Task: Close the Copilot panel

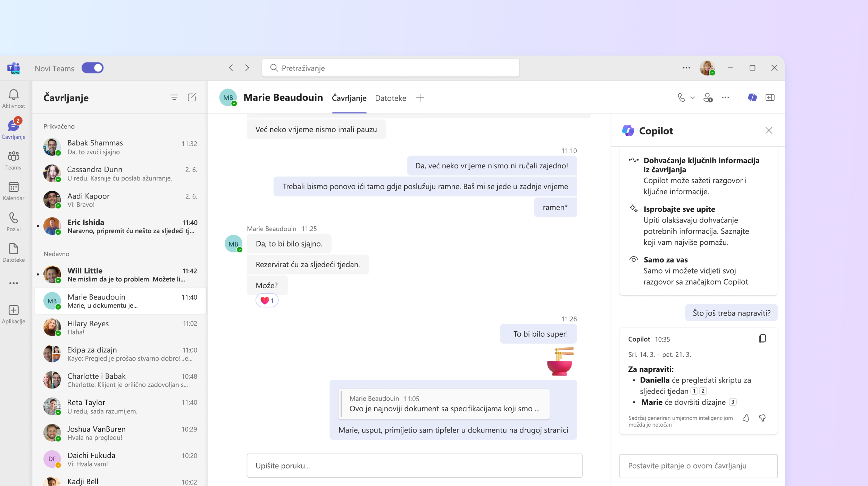Action: [x=769, y=131]
